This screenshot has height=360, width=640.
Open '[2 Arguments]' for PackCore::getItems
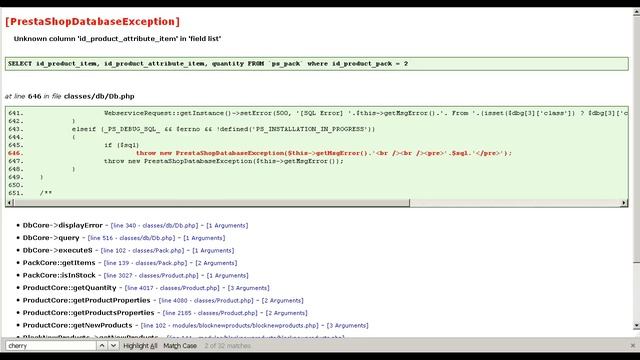coord(216,263)
